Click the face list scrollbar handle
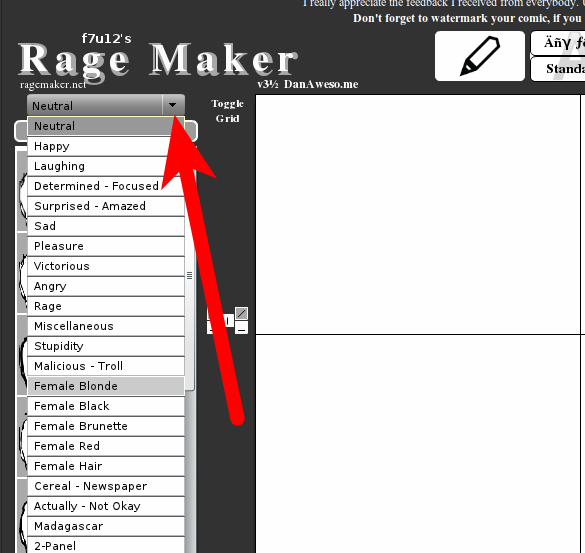This screenshot has width=585, height=553. point(190,275)
